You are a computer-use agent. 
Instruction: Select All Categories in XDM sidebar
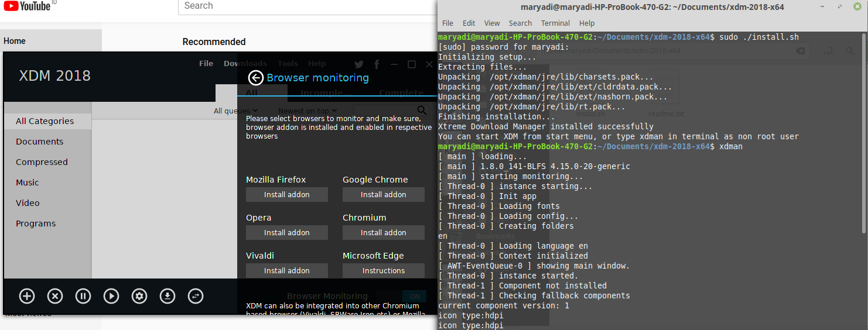(47, 121)
